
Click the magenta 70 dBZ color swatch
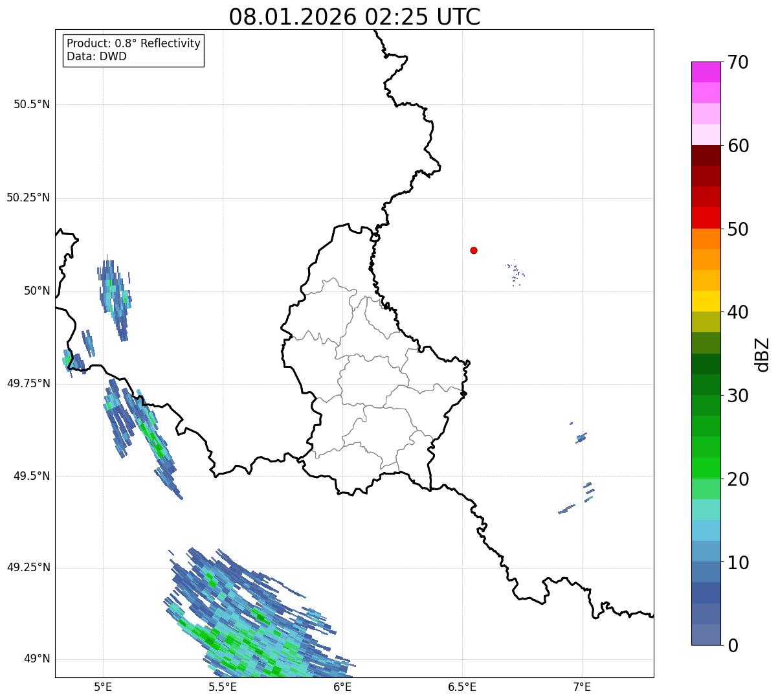pyautogui.click(x=706, y=72)
